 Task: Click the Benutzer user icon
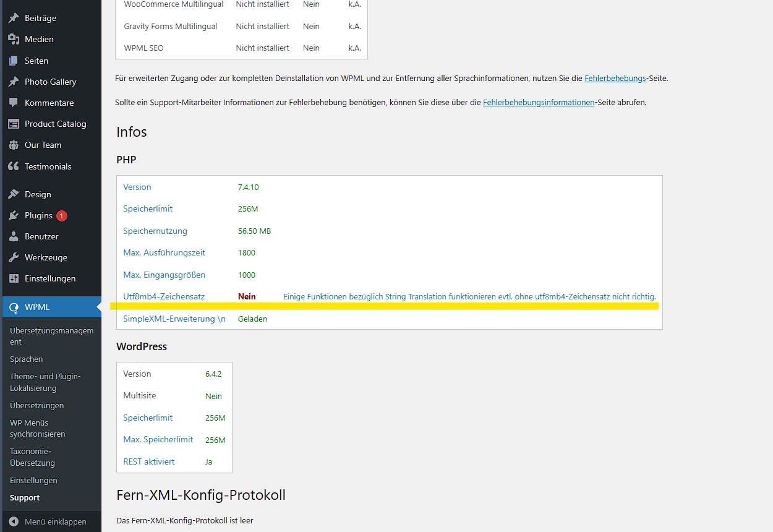14,236
